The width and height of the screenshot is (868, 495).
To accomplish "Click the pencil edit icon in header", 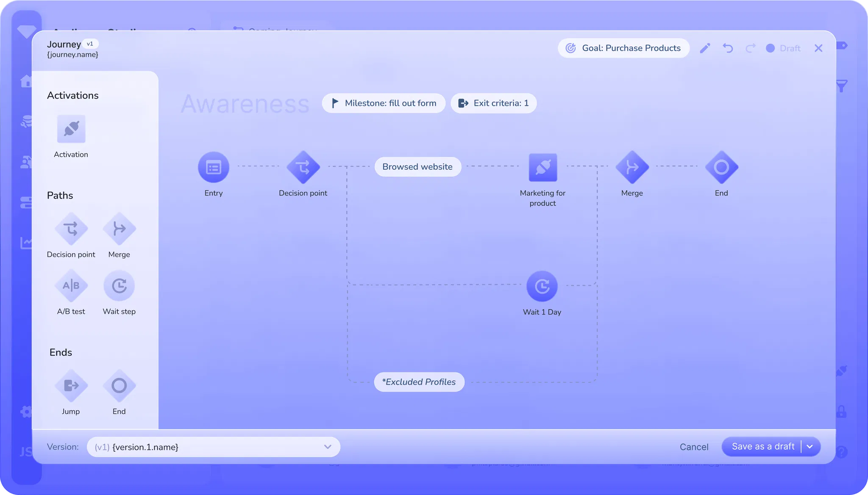I will coord(705,48).
